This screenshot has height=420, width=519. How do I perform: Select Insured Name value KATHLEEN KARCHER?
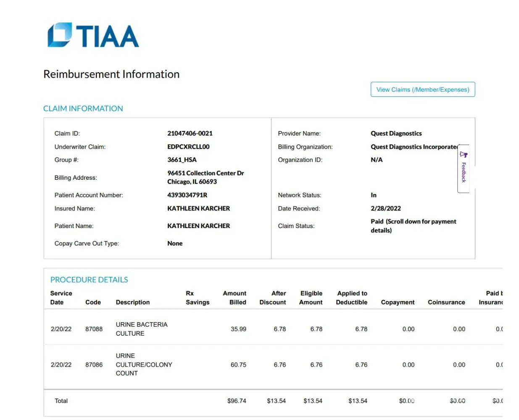coord(198,208)
